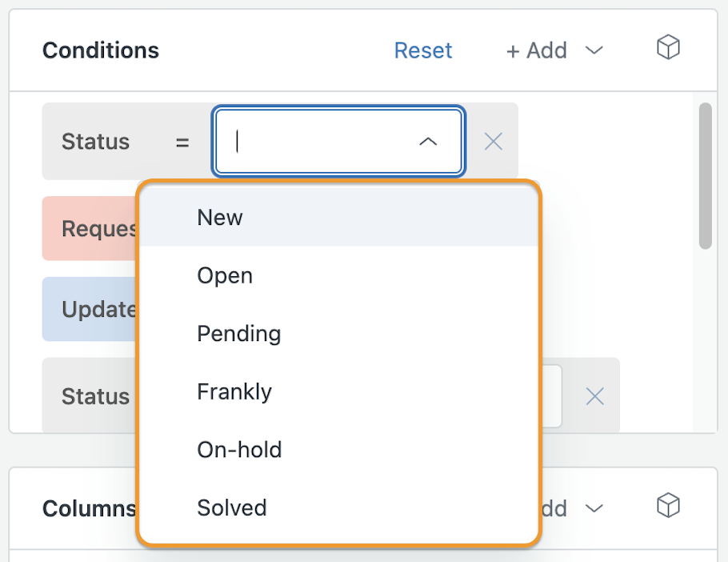The height and width of the screenshot is (562, 728).
Task: Click the + Add conditions button
Action: (536, 50)
